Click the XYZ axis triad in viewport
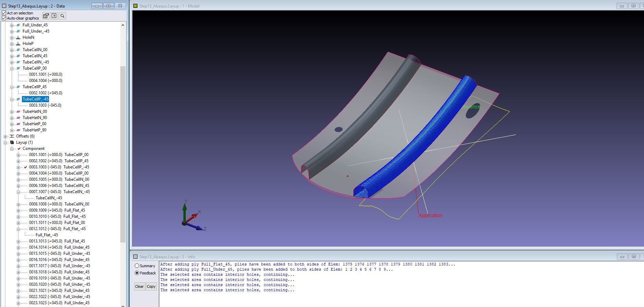644x307 pixels. coord(194,216)
